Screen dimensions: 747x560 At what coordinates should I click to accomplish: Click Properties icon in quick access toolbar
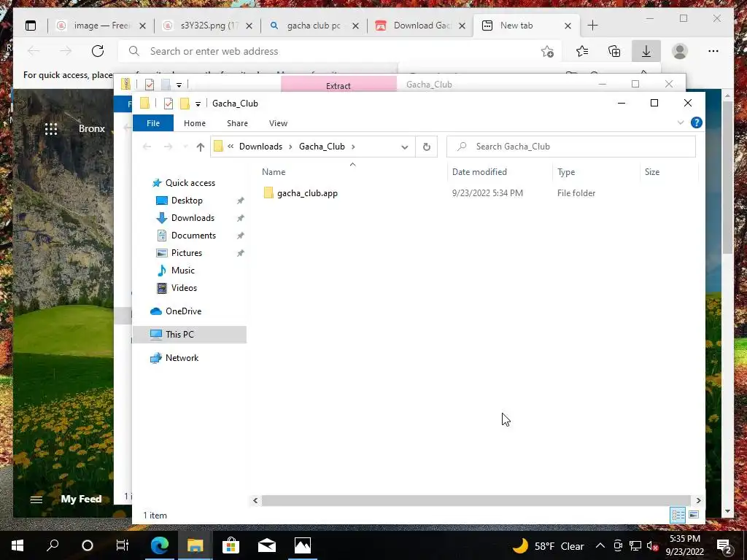click(169, 104)
